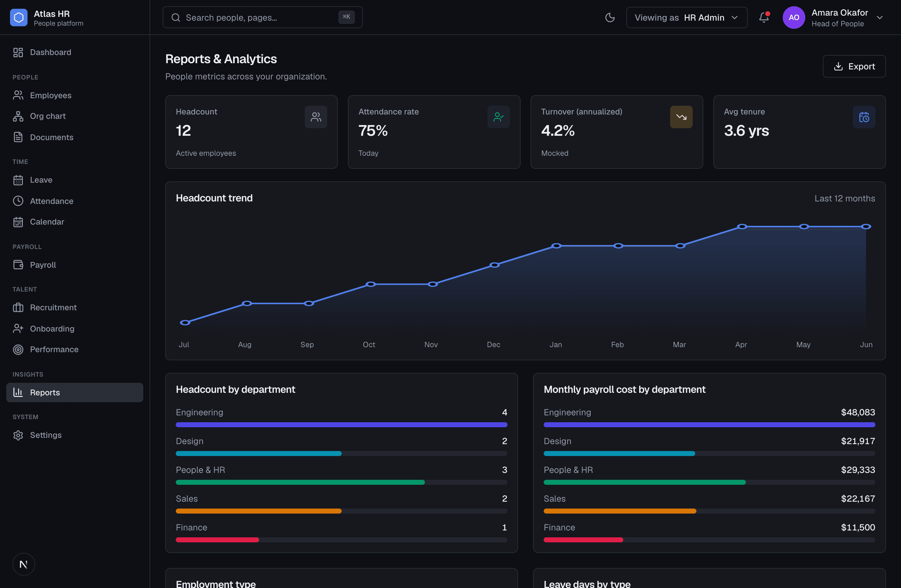Click the Org chart hierarchy icon
Image resolution: width=901 pixels, height=588 pixels.
[x=18, y=116]
